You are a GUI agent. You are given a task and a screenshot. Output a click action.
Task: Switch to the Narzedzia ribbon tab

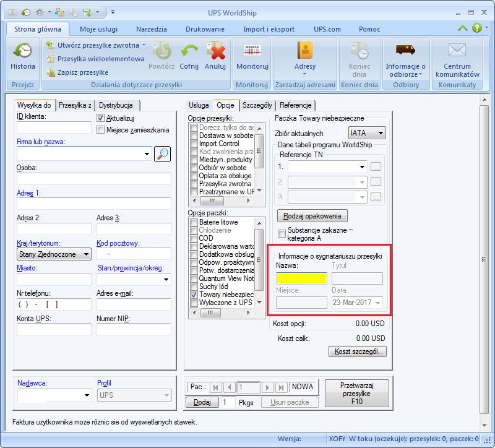[152, 29]
